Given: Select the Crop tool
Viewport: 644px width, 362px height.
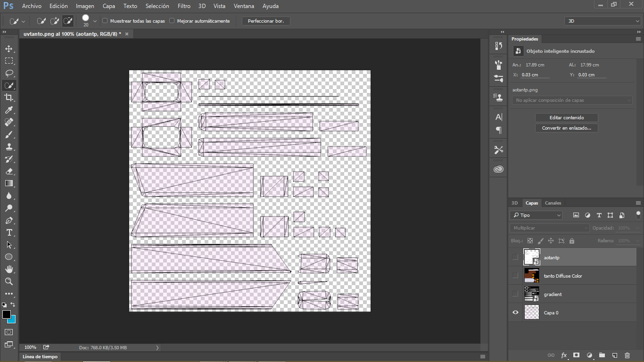Looking at the screenshot, I should click(x=9, y=98).
